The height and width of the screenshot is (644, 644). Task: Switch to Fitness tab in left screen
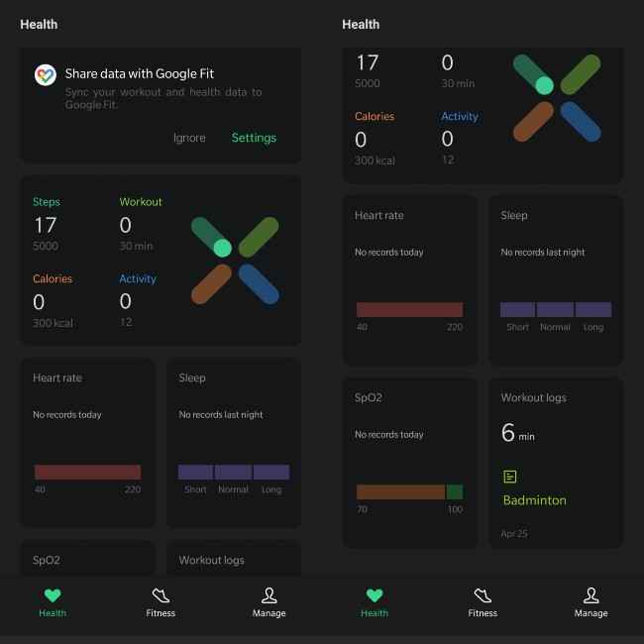click(x=161, y=602)
